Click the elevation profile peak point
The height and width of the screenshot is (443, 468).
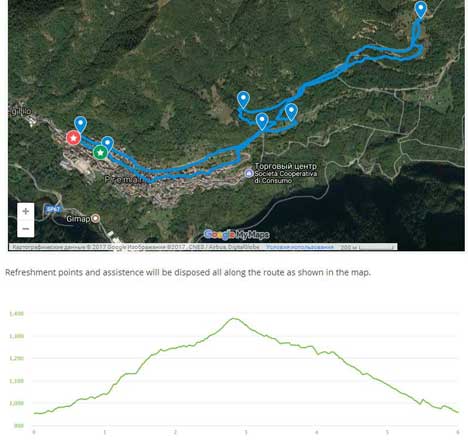(x=234, y=319)
